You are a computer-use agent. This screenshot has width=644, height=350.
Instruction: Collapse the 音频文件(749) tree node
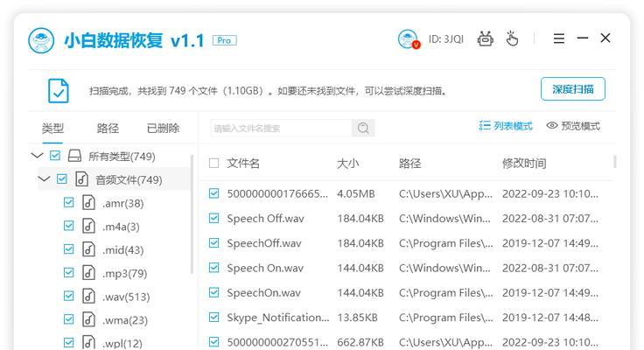(x=44, y=179)
